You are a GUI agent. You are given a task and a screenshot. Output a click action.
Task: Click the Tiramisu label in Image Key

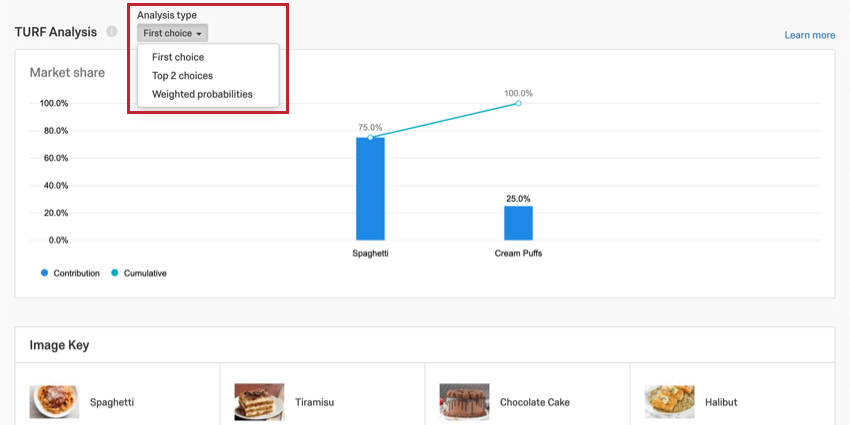point(314,402)
